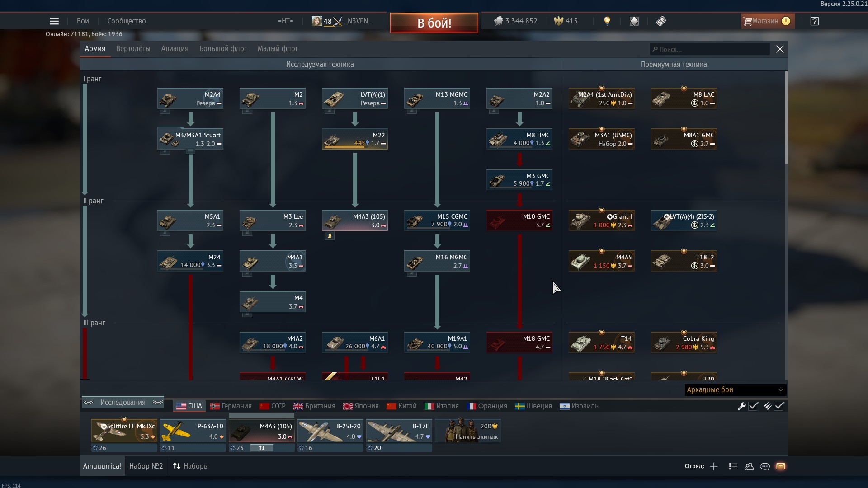Open the glowing mail envelope icon
This screenshot has height=488, width=868.
pos(781,466)
